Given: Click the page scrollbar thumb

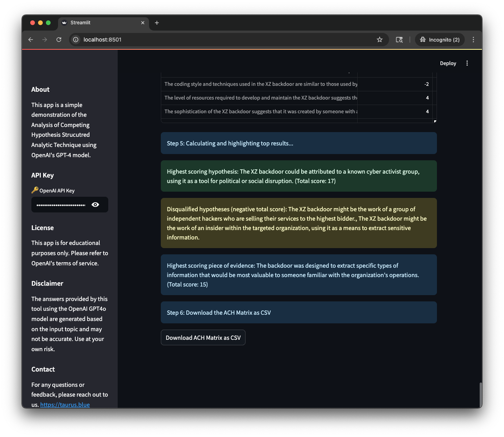Looking at the screenshot, I should tap(480, 395).
